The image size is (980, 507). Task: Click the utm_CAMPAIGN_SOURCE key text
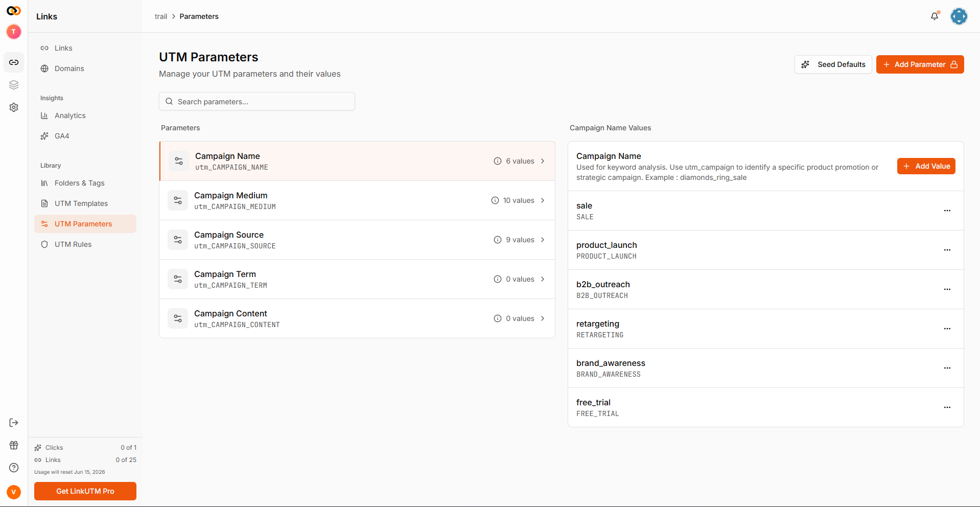click(235, 246)
